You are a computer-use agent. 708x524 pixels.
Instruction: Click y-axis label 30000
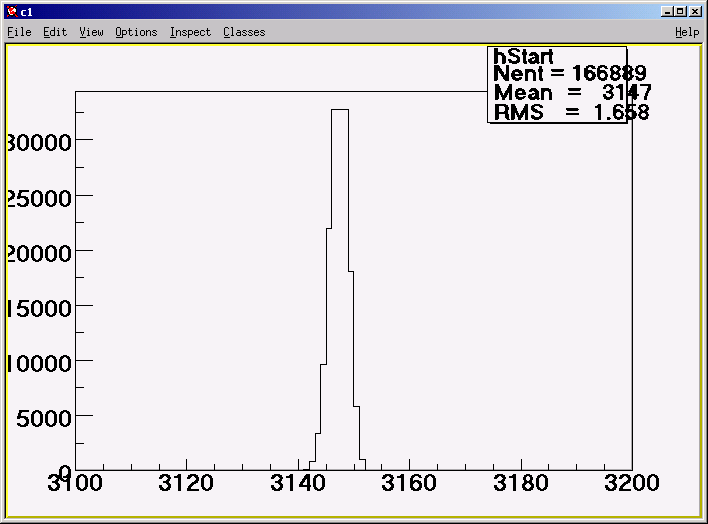[39, 143]
